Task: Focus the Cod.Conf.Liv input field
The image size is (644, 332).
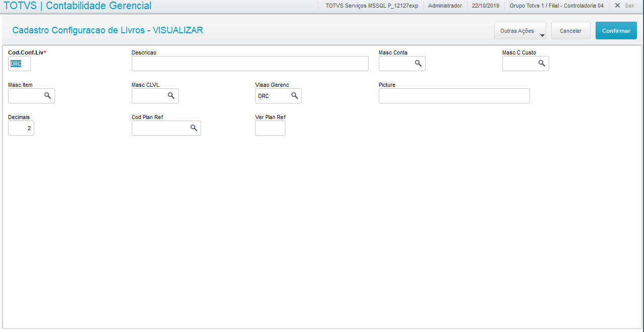Action: (19, 64)
